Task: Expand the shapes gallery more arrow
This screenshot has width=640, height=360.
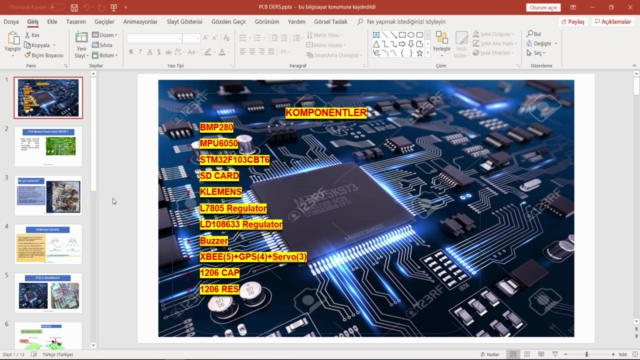Action: (427, 53)
